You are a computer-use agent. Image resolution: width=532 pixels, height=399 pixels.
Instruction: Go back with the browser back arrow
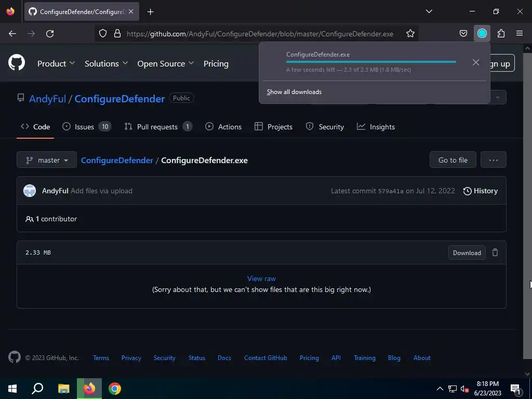12,34
